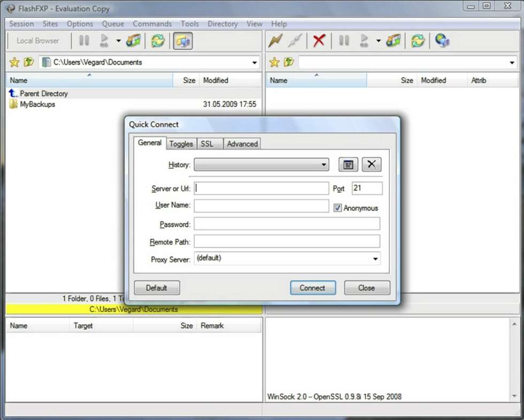The height and width of the screenshot is (420, 524).
Task: Toggle the Anonymous checkbox
Action: 337,208
